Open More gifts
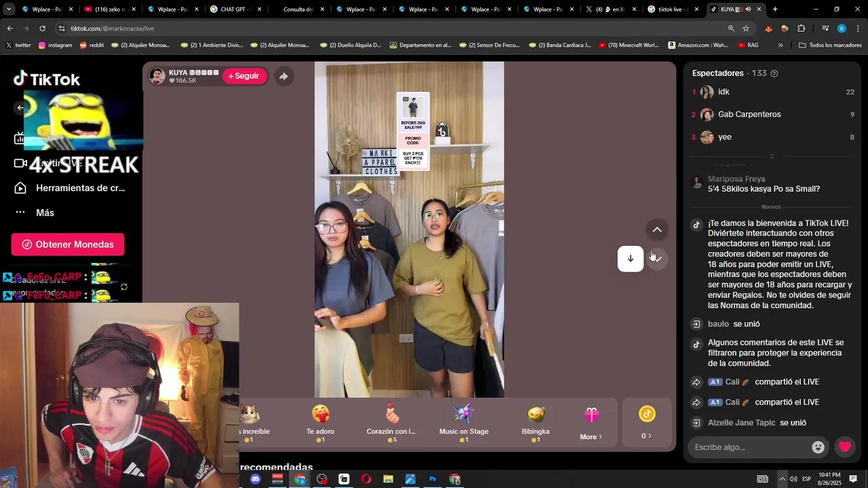 point(591,424)
